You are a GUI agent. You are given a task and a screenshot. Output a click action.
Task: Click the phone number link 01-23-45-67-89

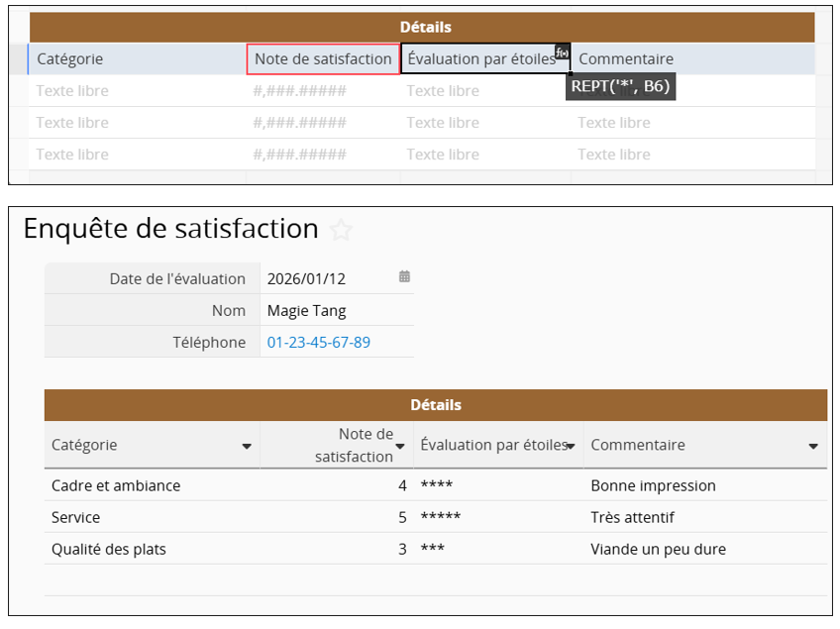318,342
